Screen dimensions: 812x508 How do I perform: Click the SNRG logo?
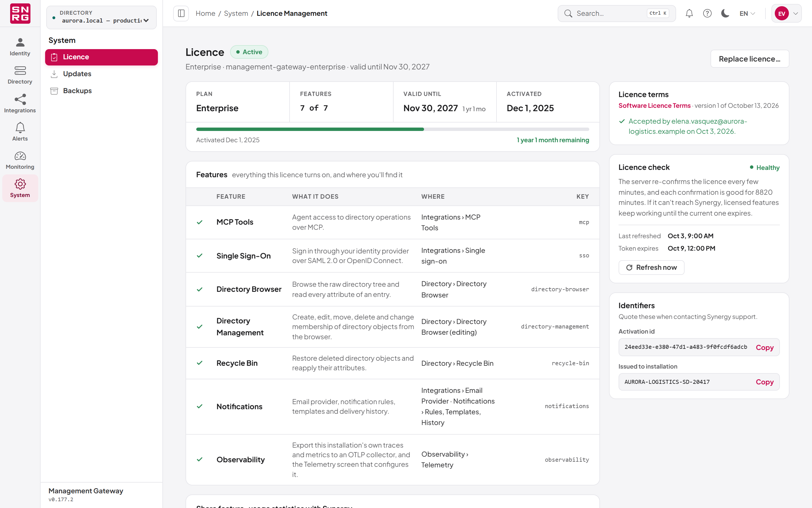[x=20, y=14]
